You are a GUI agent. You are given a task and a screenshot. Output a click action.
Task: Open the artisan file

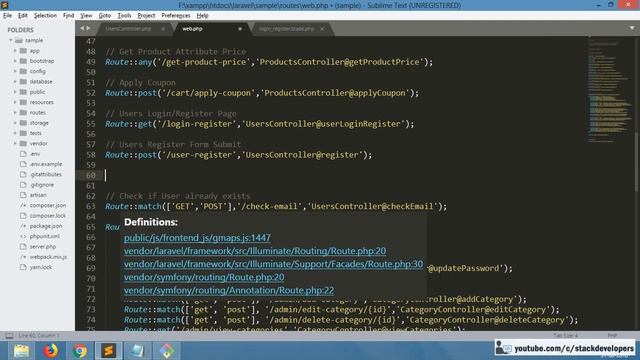38,195
